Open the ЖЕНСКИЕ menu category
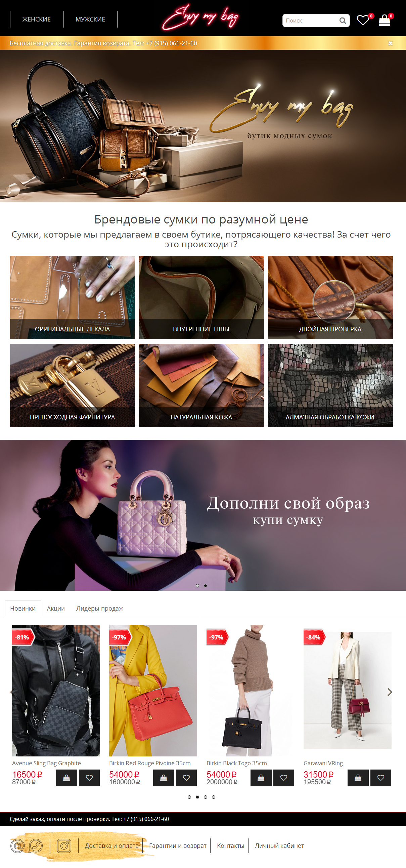Screen dimensions: 406x868 (x=36, y=19)
